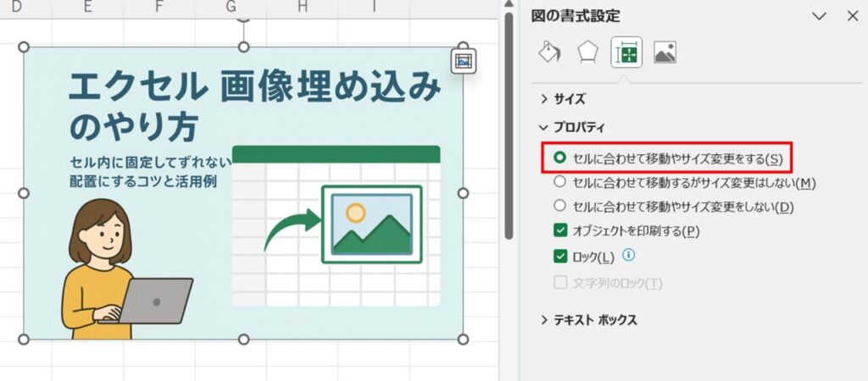Click the embedded picture titled エクセル 画像埋め込み
Image resolution: width=868 pixels, height=381 pixels.
pyautogui.click(x=243, y=193)
